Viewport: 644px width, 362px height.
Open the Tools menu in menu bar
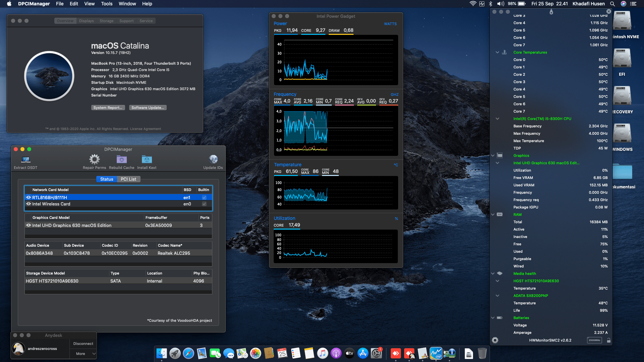coord(106,4)
